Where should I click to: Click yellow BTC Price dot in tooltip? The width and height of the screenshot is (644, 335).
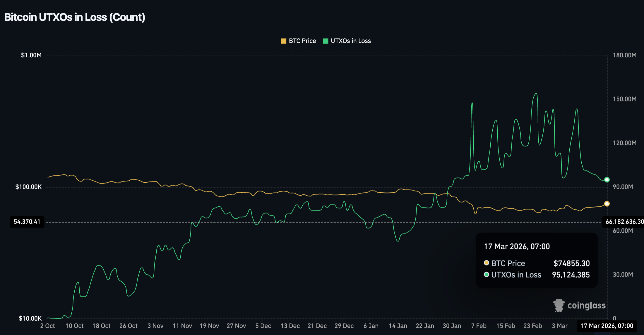click(487, 263)
